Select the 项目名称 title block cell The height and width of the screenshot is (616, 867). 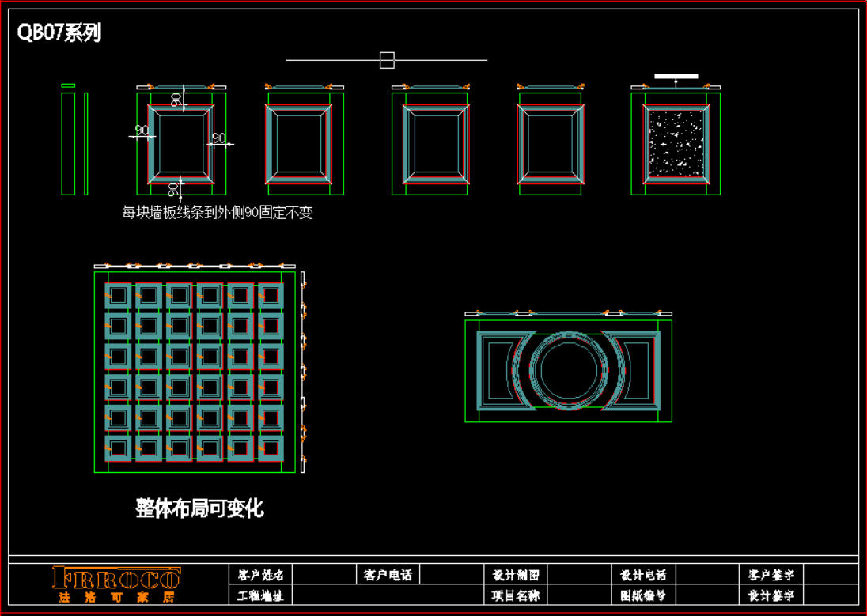(x=515, y=595)
